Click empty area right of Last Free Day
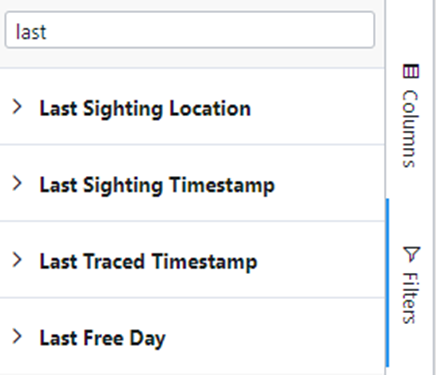 click(x=273, y=337)
